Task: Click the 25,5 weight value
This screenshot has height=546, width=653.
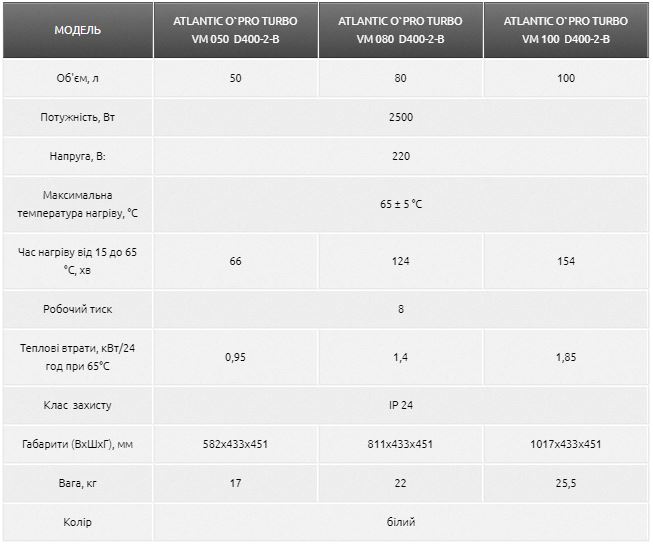Action: (x=565, y=484)
